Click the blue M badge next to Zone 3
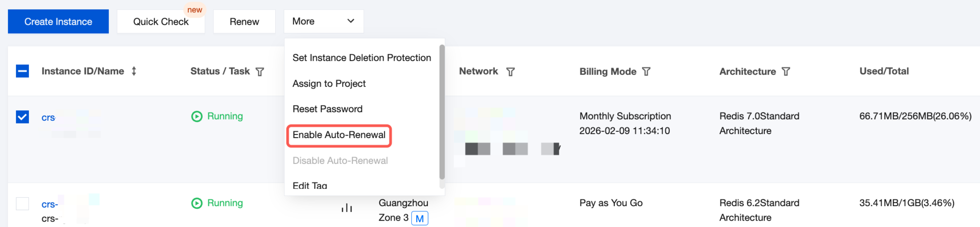Screen dimensions: 980x227 pos(420,218)
